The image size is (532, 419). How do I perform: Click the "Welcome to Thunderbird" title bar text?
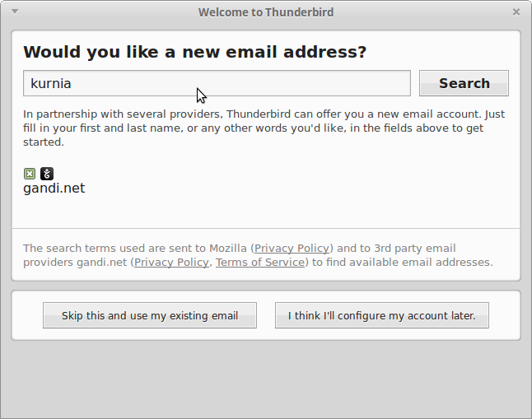tap(266, 12)
